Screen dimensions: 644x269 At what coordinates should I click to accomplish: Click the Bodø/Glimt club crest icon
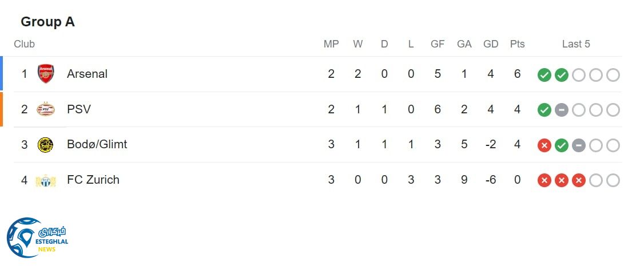(x=46, y=145)
